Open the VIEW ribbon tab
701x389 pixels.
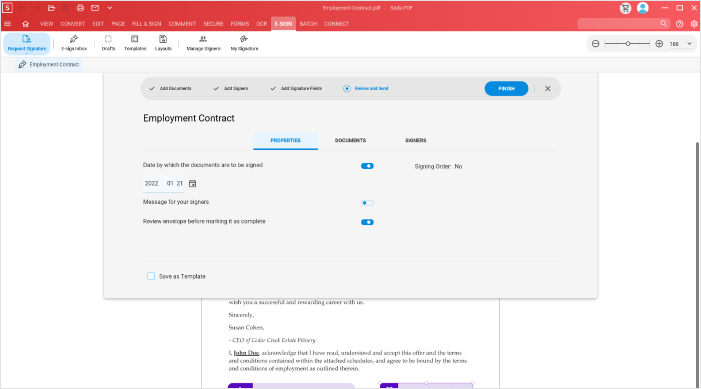46,24
